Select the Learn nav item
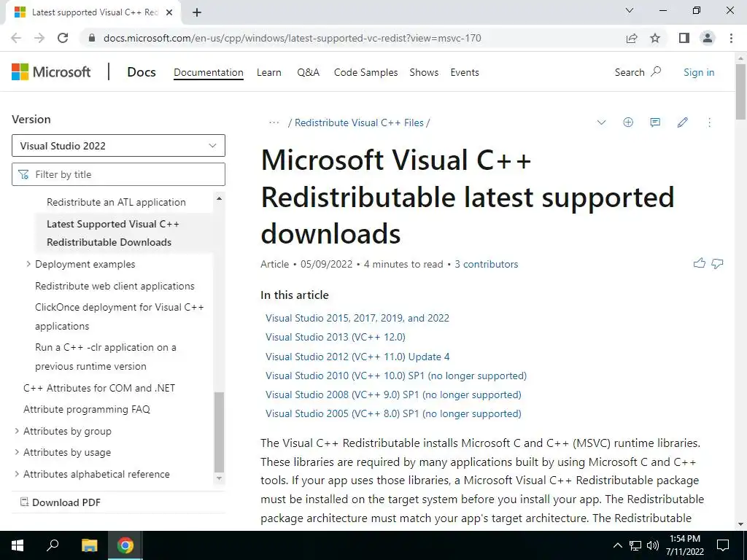This screenshot has width=747, height=560. coord(268,72)
